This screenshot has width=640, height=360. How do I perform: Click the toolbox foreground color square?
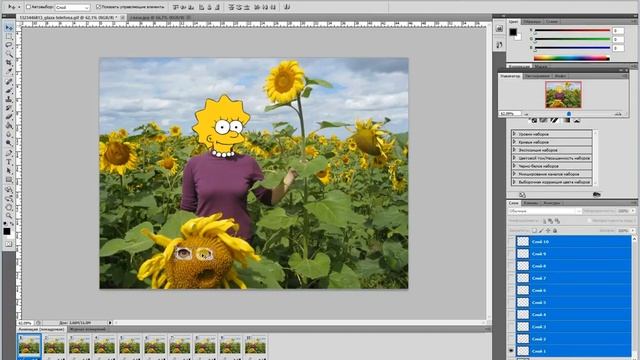[x=7, y=231]
